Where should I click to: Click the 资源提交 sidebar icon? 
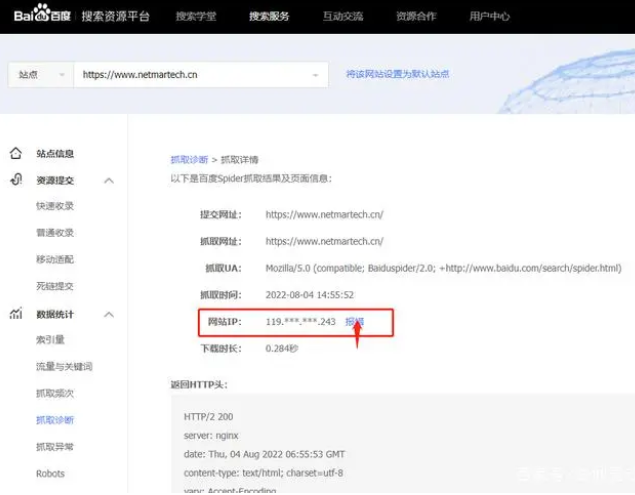click(16, 180)
